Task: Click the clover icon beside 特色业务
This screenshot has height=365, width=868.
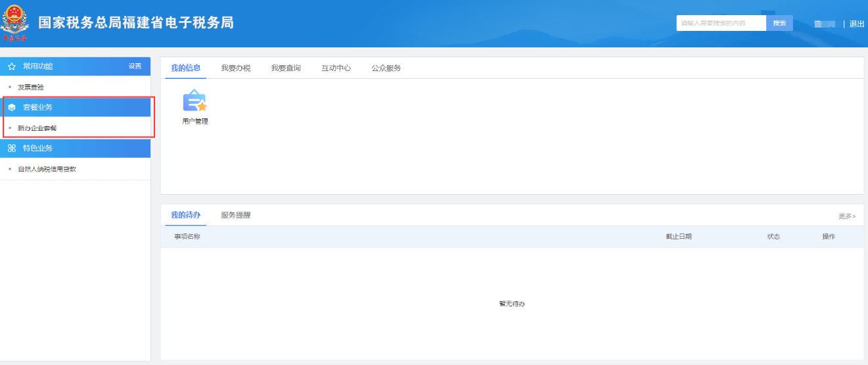Action: 12,149
